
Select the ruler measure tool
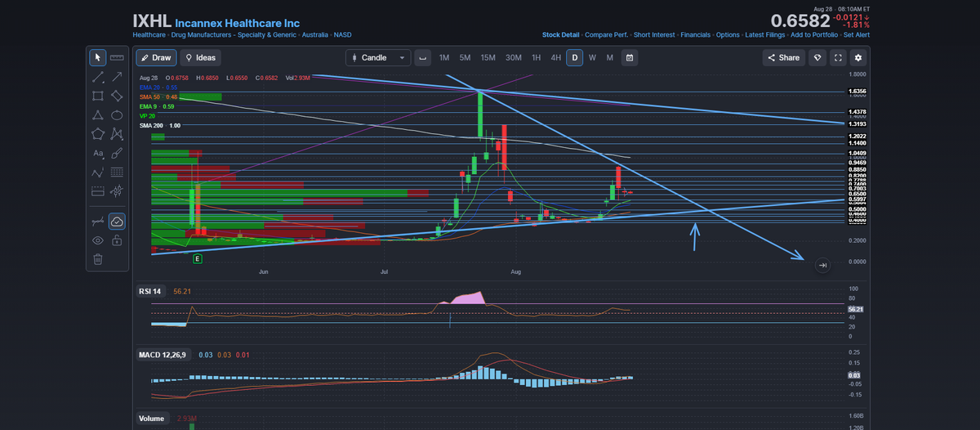click(x=117, y=57)
